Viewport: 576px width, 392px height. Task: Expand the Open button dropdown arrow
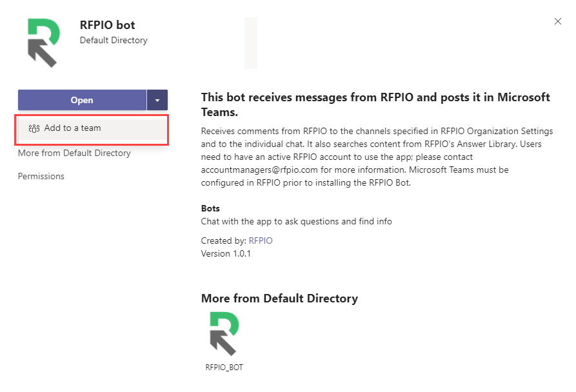tap(157, 100)
